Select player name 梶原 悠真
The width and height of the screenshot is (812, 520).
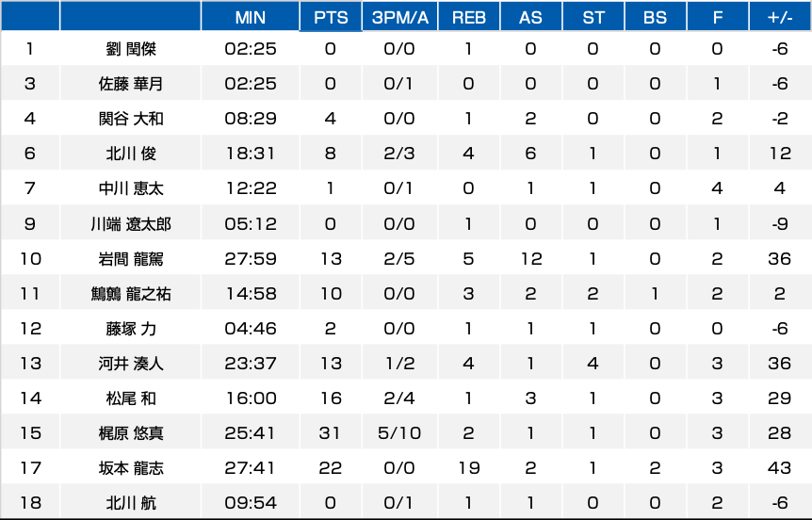131,433
